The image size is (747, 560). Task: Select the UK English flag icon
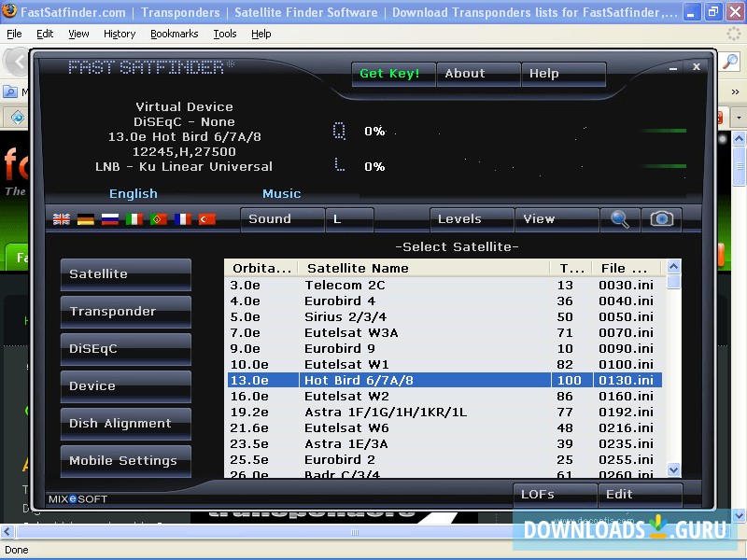62,219
